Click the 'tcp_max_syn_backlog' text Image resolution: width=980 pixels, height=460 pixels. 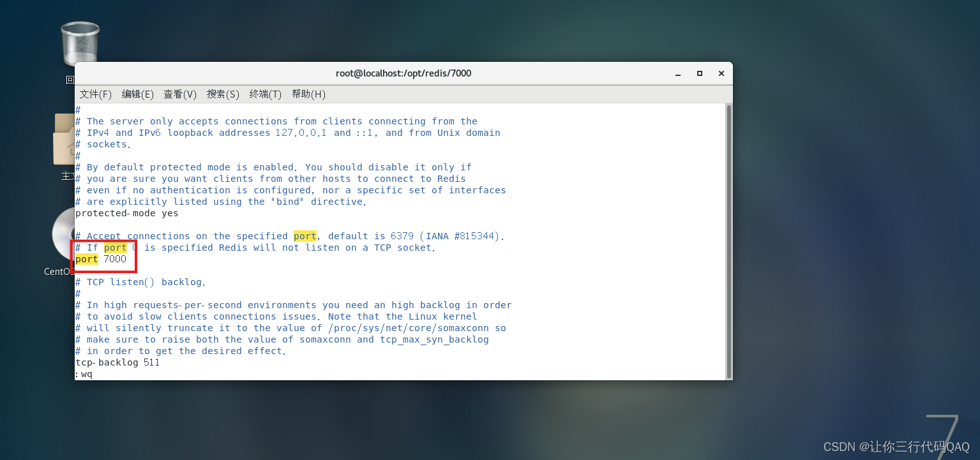coord(435,339)
